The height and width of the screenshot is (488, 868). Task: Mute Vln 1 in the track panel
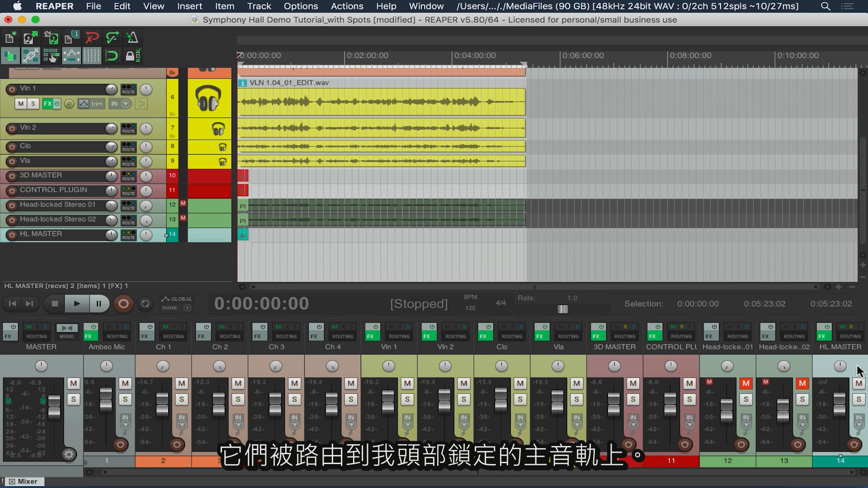coord(21,103)
